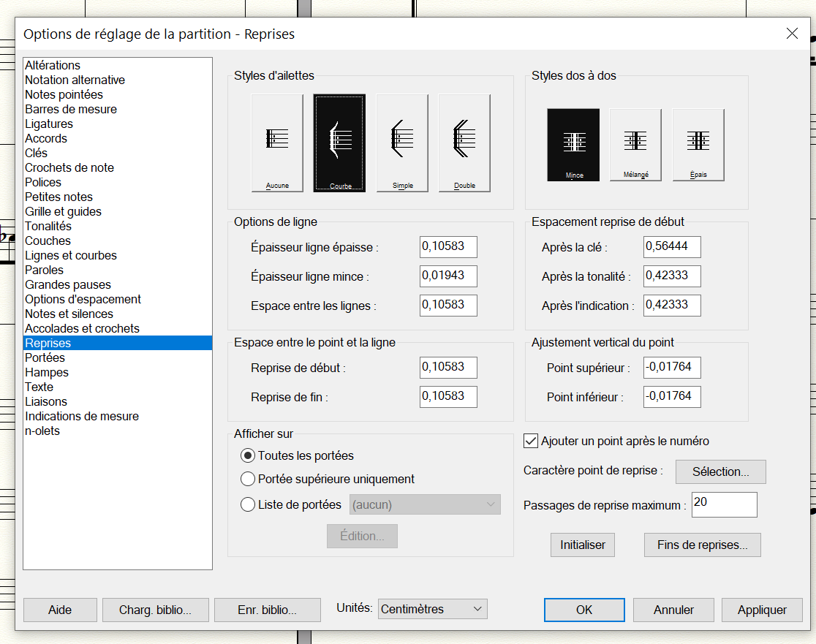This screenshot has height=644, width=816.
Task: Select the 'Mélangé' back-to-back style
Action: click(x=635, y=145)
